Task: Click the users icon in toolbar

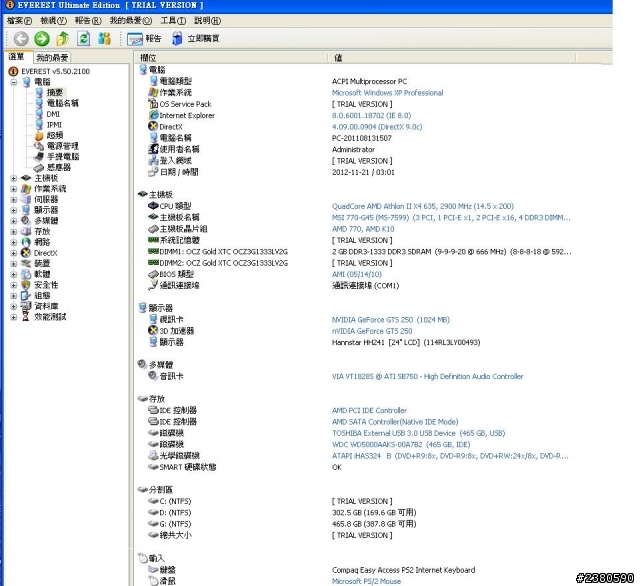Action: pyautogui.click(x=104, y=38)
